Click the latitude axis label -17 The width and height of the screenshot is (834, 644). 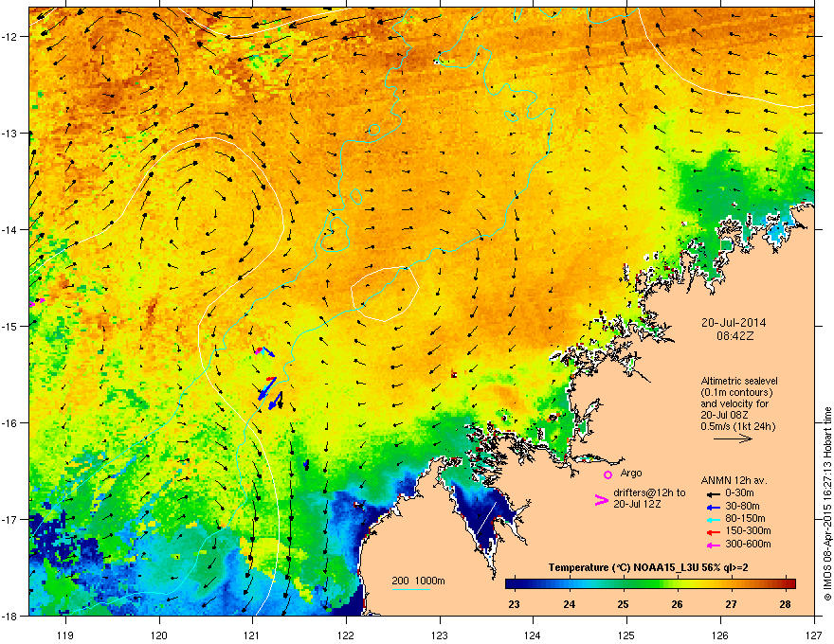point(10,519)
